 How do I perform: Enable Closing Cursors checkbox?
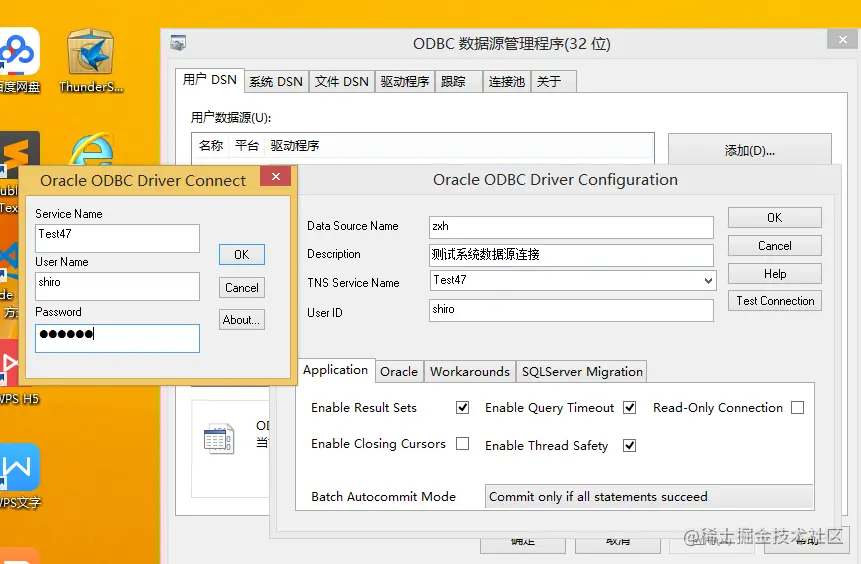coord(462,443)
